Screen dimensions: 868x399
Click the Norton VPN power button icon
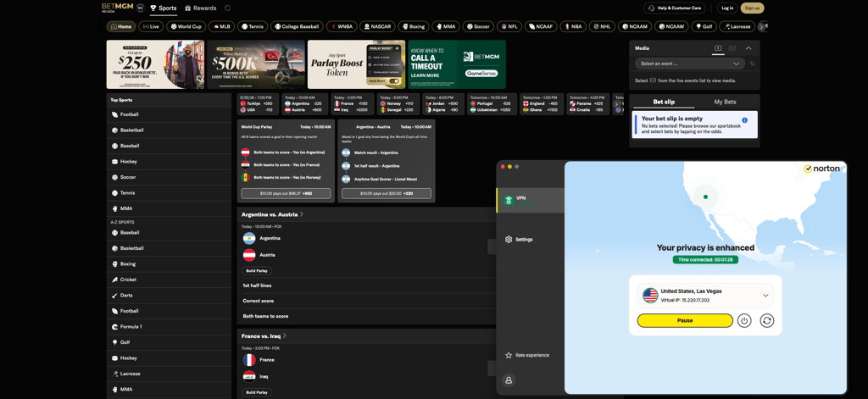click(744, 320)
